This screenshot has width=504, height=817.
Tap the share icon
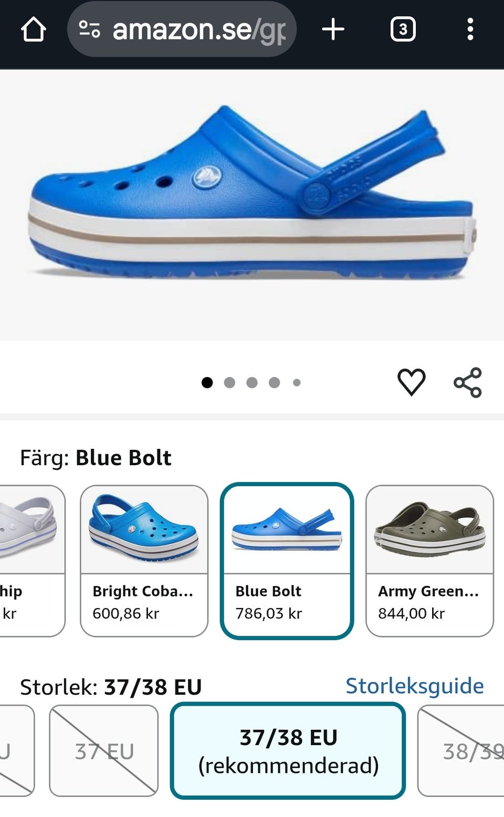467,382
